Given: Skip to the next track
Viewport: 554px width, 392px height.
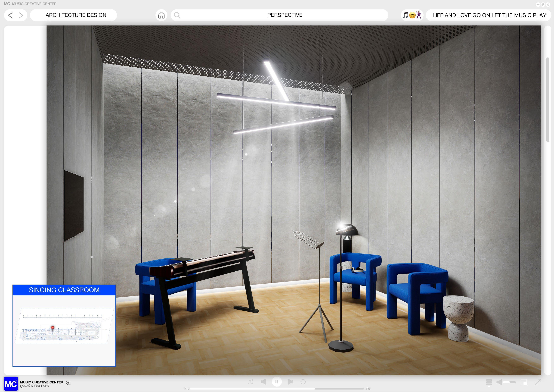Looking at the screenshot, I should [x=291, y=382].
